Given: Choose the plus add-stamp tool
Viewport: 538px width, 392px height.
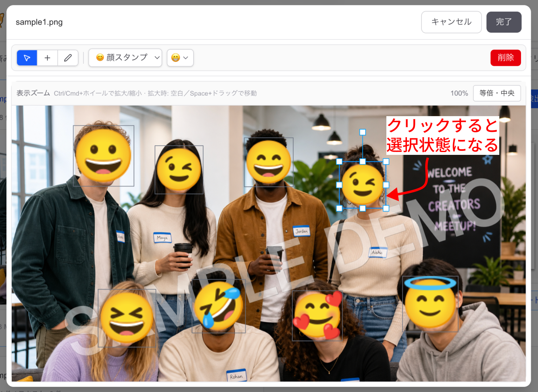Looking at the screenshot, I should 48,58.
